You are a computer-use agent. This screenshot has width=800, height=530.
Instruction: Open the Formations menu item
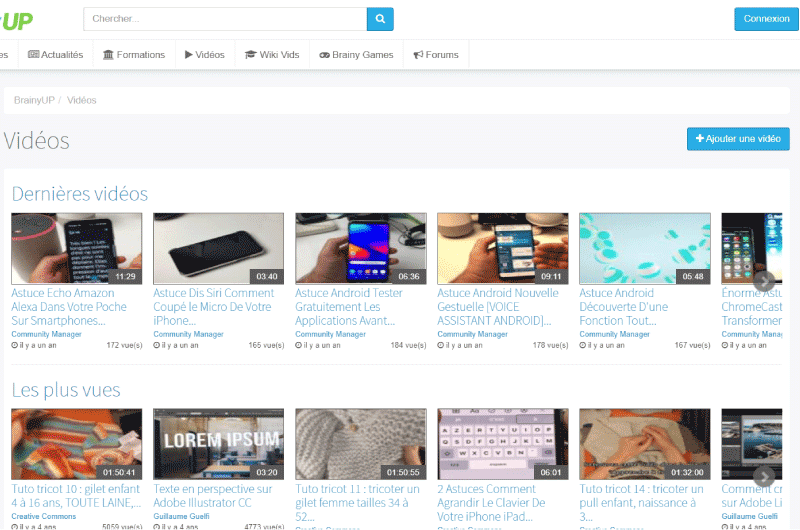[134, 55]
